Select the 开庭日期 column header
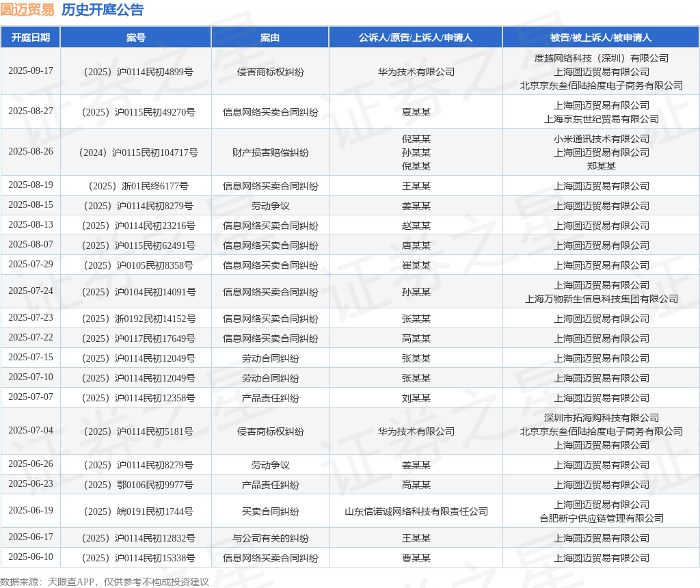This screenshot has height=588, width=700. click(x=31, y=38)
